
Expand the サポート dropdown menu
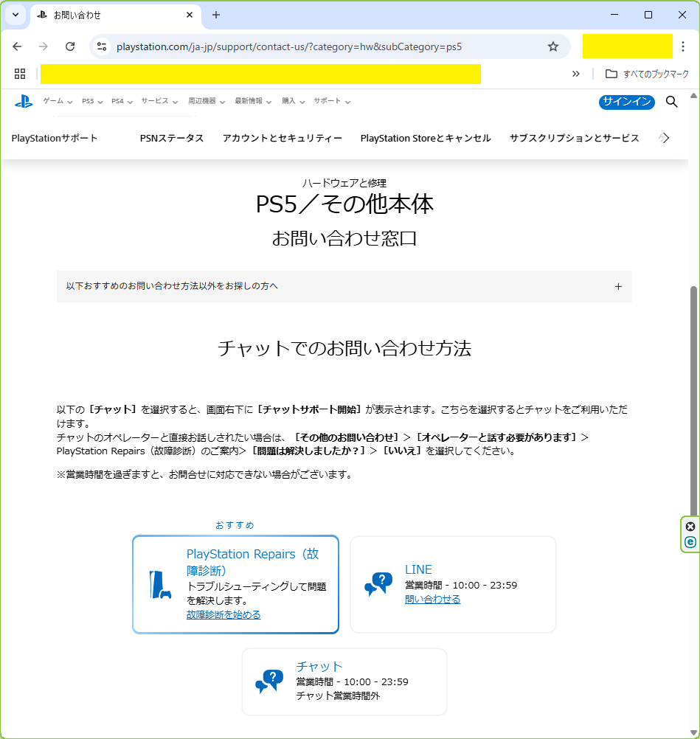tap(332, 101)
